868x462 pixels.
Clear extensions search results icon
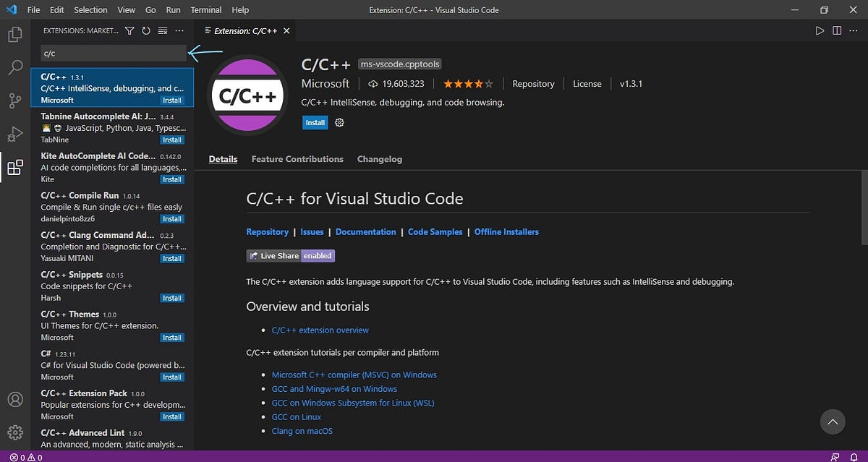pyautogui.click(x=163, y=30)
